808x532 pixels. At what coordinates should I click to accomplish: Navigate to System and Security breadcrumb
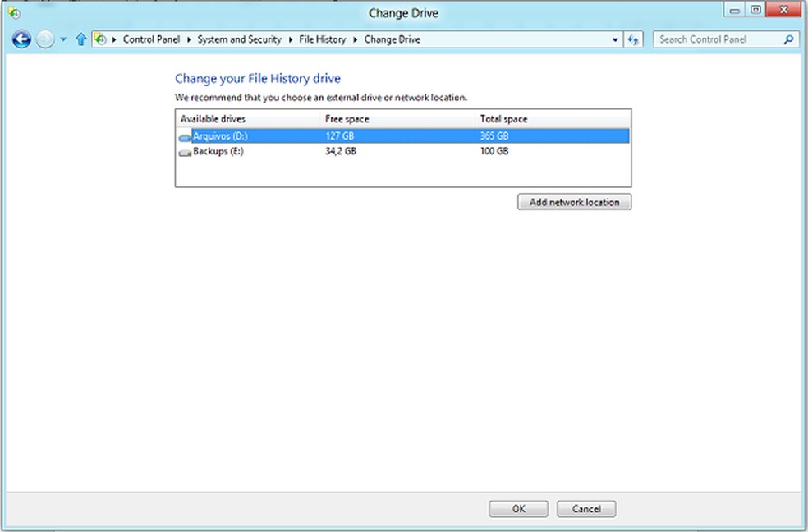pyautogui.click(x=239, y=39)
